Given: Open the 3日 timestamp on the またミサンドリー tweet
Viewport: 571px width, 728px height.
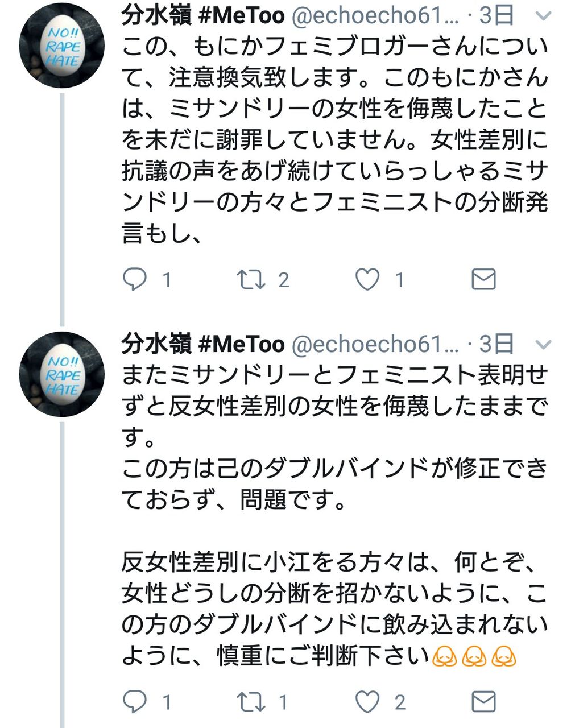Looking at the screenshot, I should point(496,344).
